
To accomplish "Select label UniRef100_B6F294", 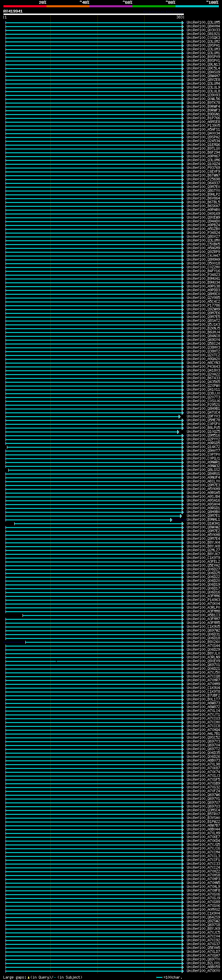I will 203,153.
